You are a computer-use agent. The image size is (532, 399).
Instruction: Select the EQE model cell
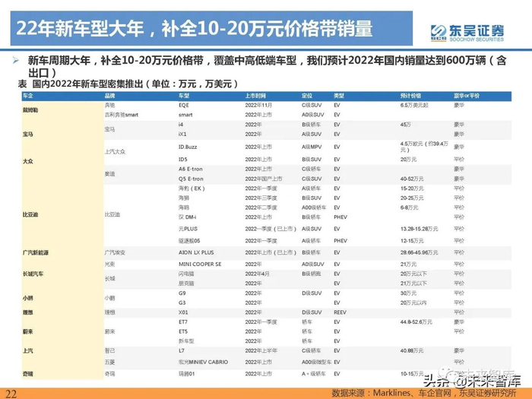(184, 105)
